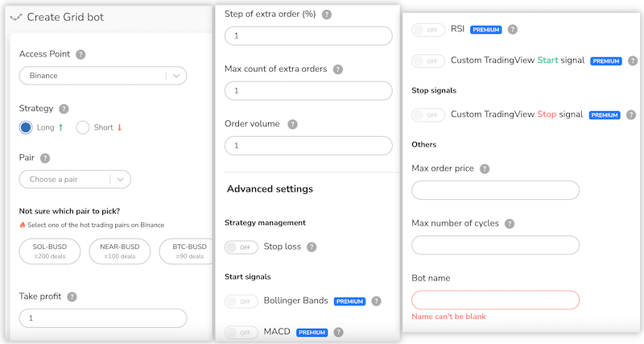This screenshot has height=344, width=644.
Task: Toggle the Stop loss switch
Action: tap(241, 247)
